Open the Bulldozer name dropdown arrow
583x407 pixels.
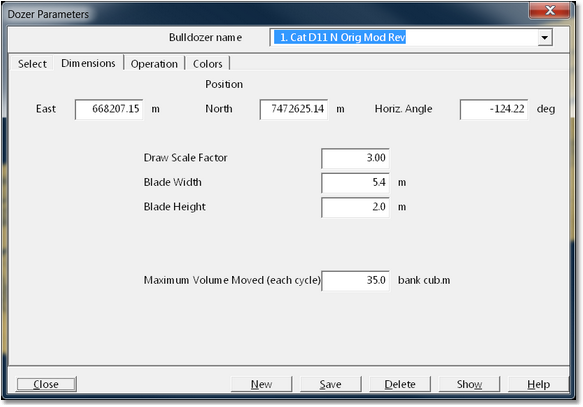[x=545, y=38]
